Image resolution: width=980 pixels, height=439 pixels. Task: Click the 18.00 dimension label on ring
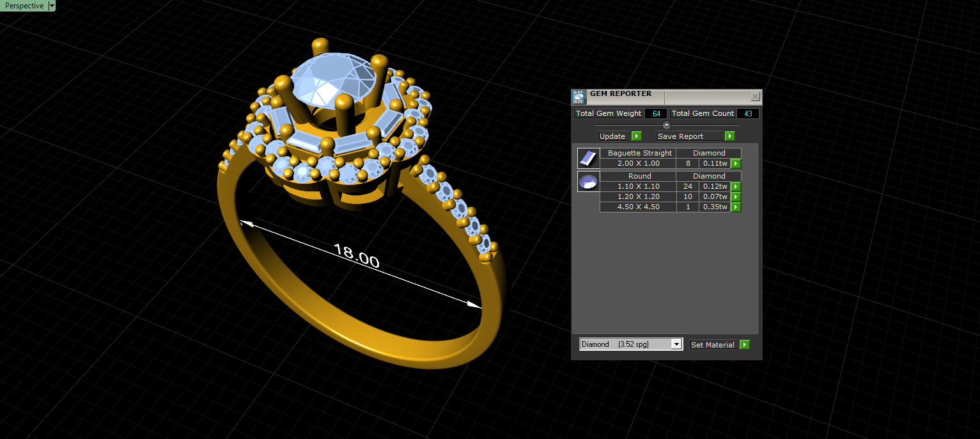[356, 256]
